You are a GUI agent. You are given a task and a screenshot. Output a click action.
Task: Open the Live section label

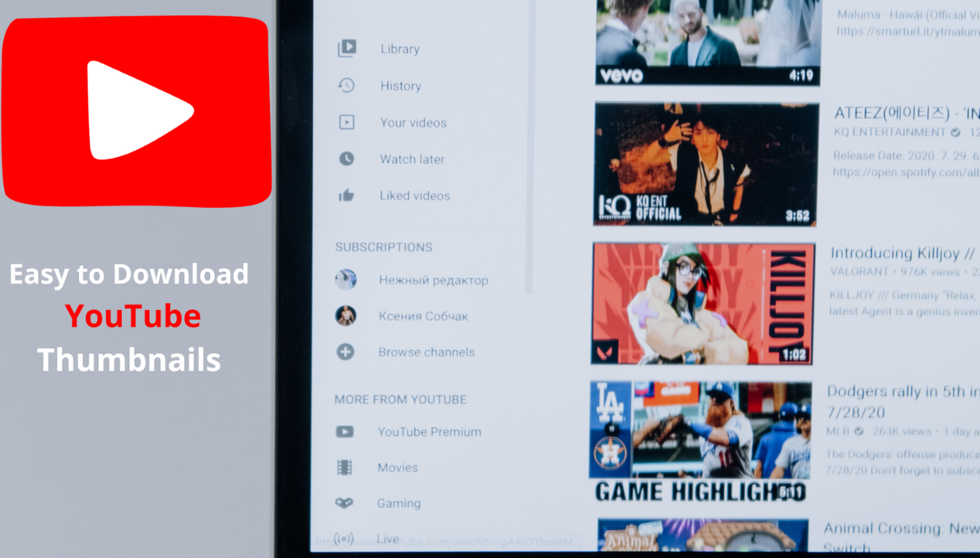(x=388, y=540)
